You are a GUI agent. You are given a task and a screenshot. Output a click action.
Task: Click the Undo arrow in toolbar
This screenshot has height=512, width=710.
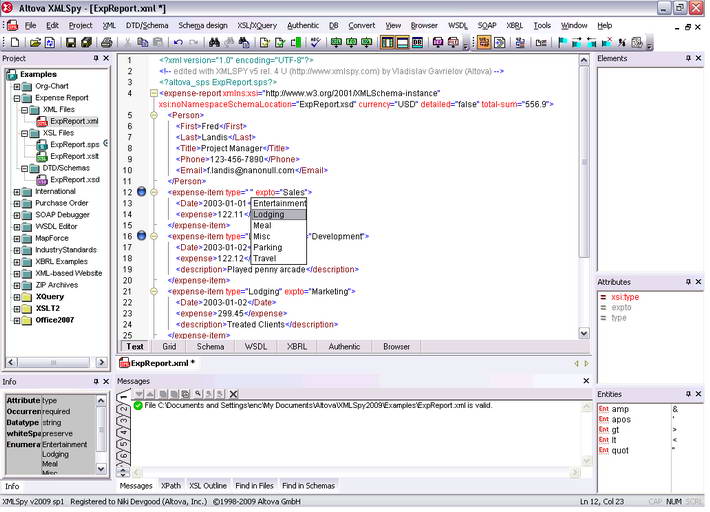point(178,43)
